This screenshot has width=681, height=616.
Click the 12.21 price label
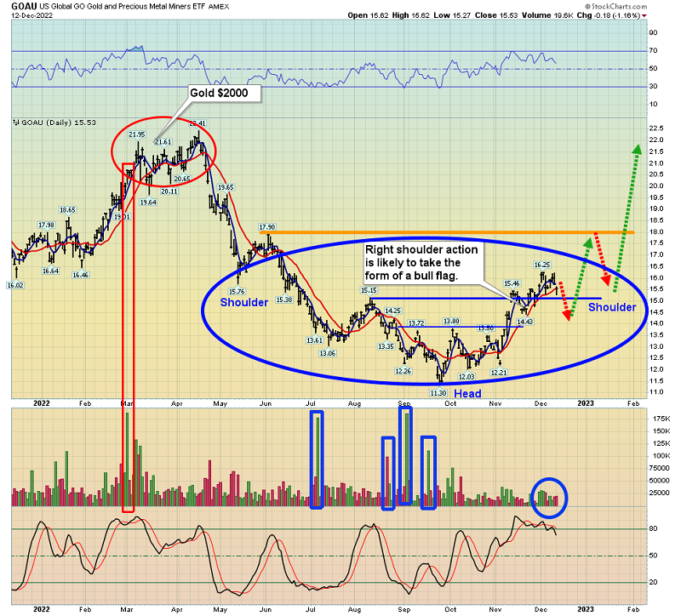499,373
